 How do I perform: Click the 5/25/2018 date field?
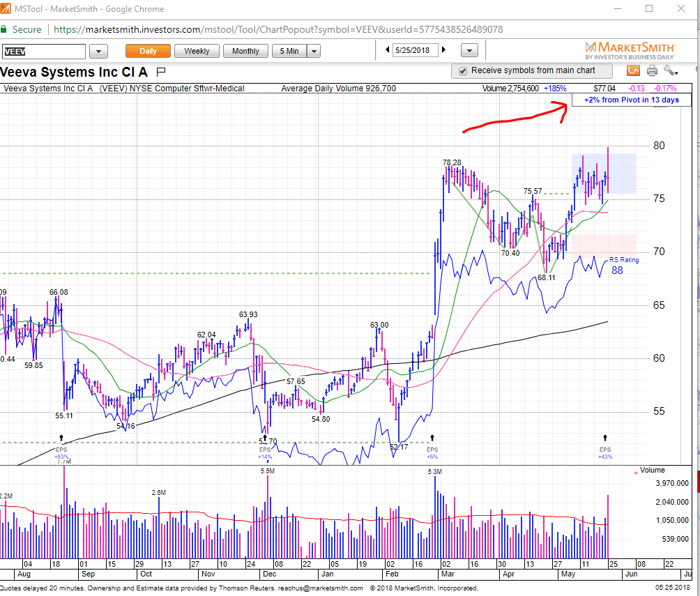[416, 50]
